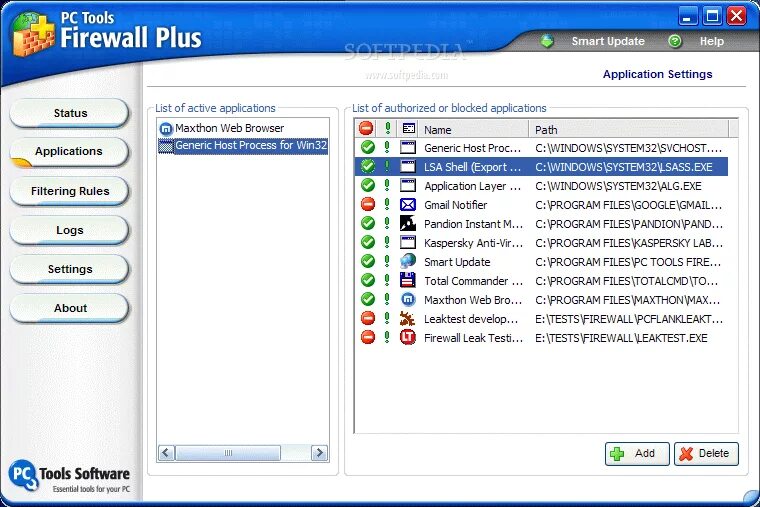The width and height of the screenshot is (760, 507).
Task: Toggle allowed status of Pandion Instant Messenger row
Action: tap(368, 223)
